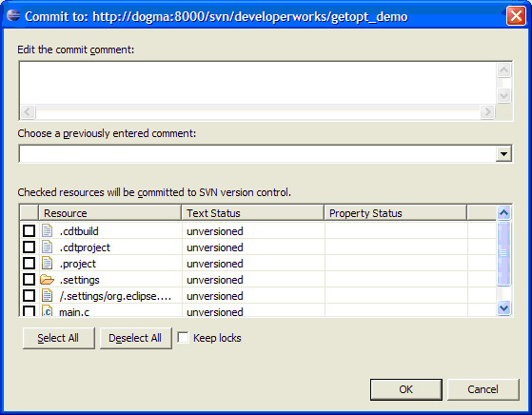Image resolution: width=532 pixels, height=415 pixels.
Task: Click the .cdtproject file icon
Action: pyautogui.click(x=48, y=247)
